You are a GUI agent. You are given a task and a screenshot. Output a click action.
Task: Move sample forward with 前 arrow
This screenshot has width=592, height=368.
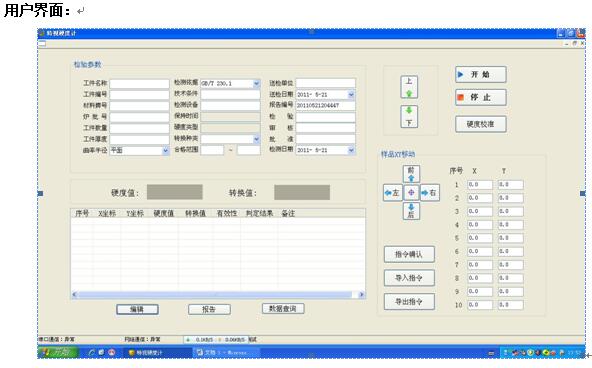coord(411,174)
